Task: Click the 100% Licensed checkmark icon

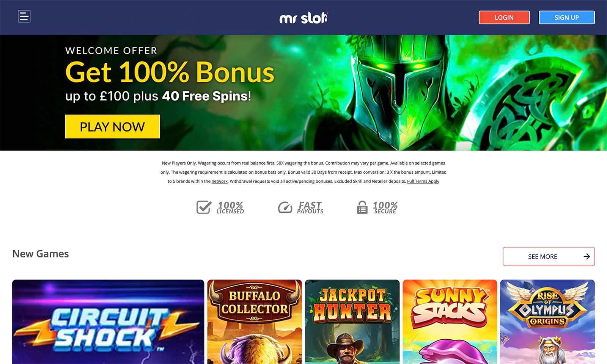Action: tap(204, 207)
